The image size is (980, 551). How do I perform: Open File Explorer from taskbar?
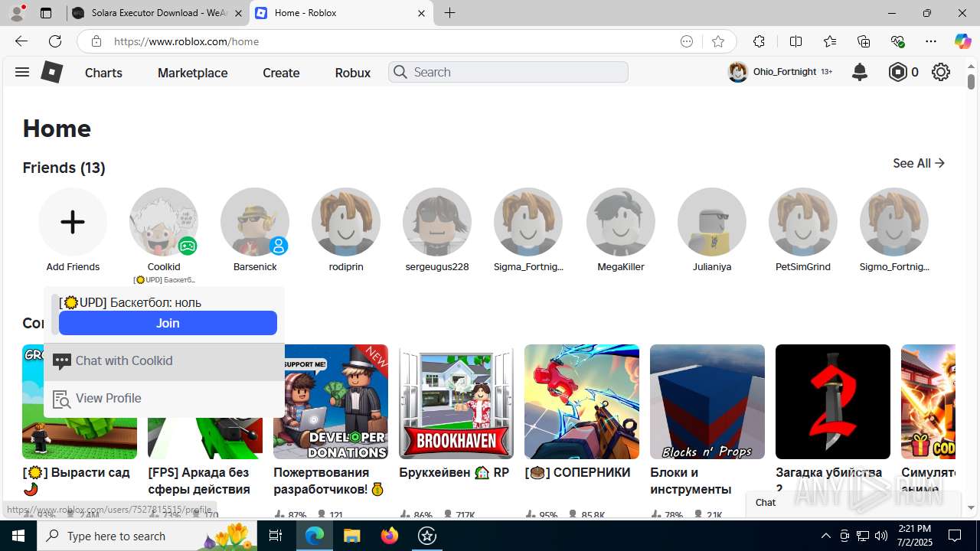tap(351, 536)
